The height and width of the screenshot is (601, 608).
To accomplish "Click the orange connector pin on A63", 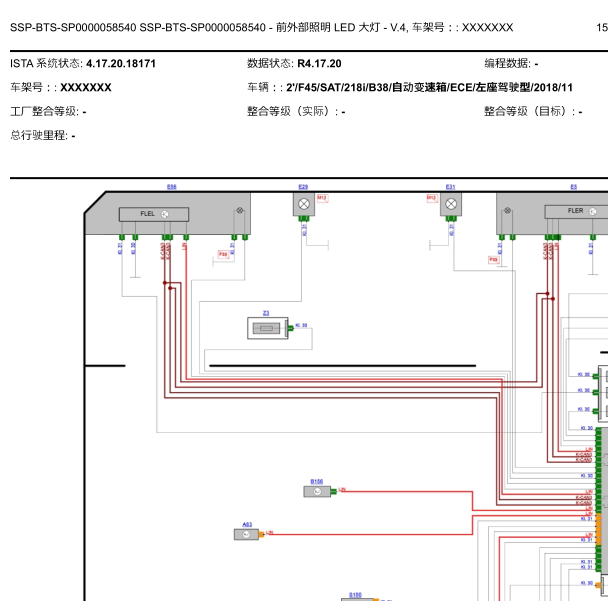I will click(261, 534).
